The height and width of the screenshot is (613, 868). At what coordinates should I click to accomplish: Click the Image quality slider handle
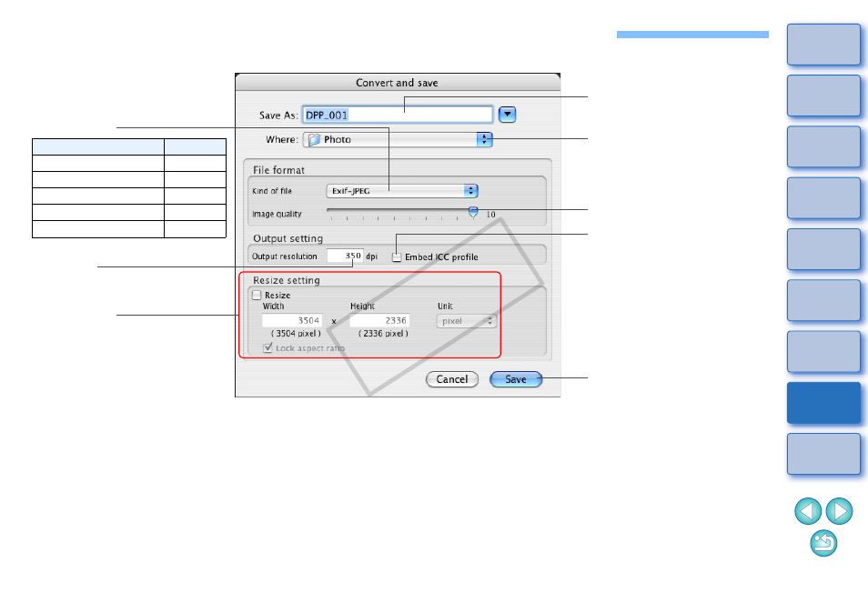click(473, 212)
